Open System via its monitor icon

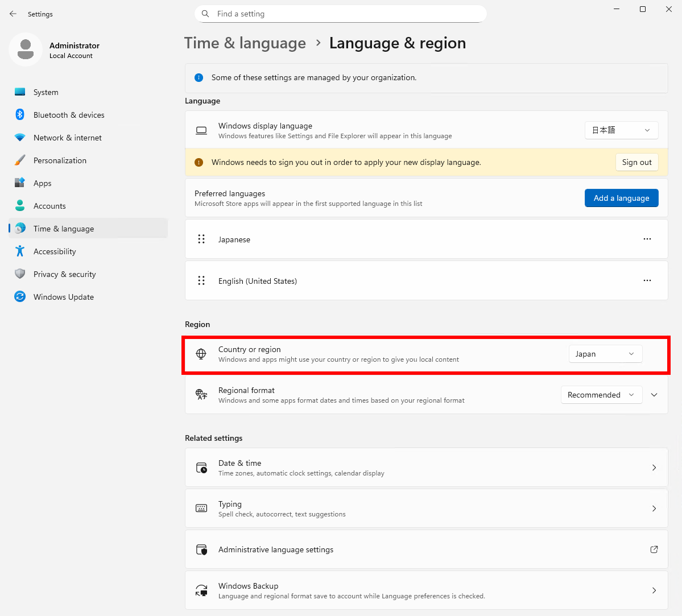tap(20, 92)
